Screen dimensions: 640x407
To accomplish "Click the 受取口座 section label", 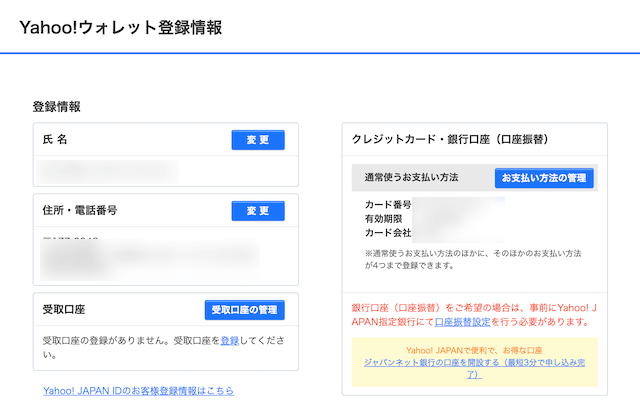I will 64,310.
